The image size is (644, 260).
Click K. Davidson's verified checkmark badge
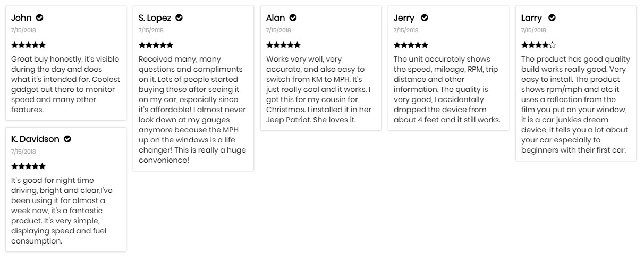(x=67, y=139)
